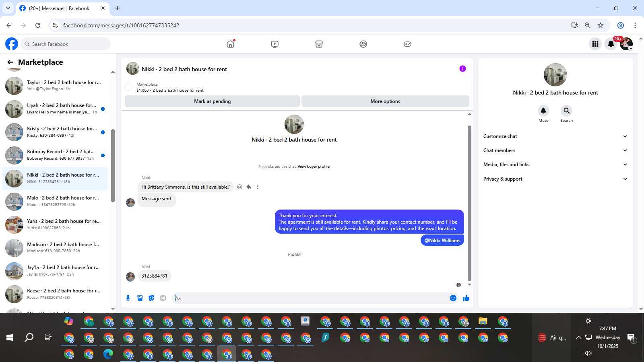Open Facebook home feed icon

pos(231,44)
